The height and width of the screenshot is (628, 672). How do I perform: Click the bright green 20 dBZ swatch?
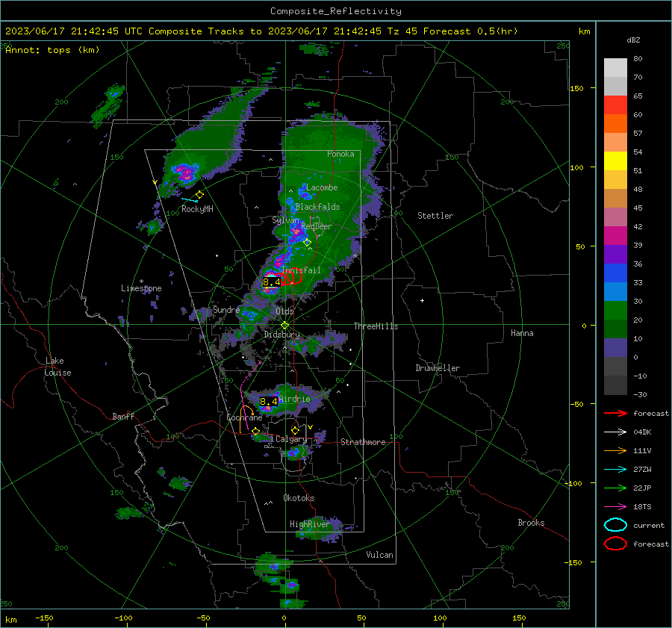(615, 311)
